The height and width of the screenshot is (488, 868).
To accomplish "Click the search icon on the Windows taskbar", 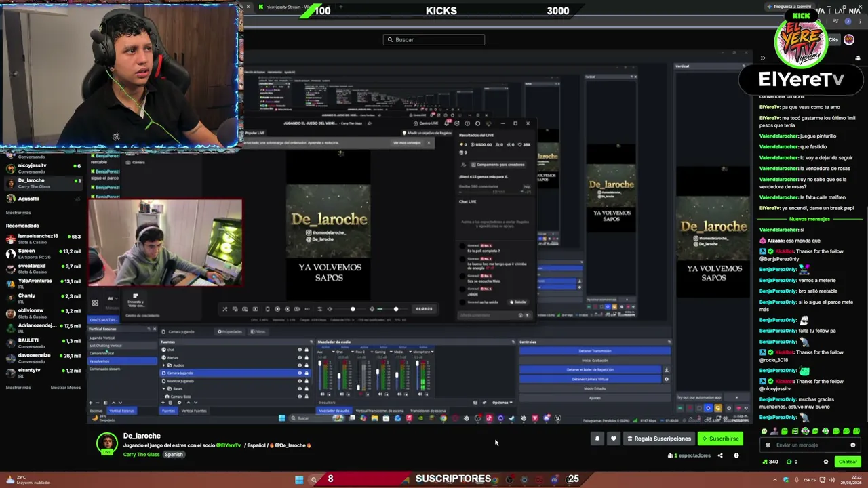I will pos(313,480).
